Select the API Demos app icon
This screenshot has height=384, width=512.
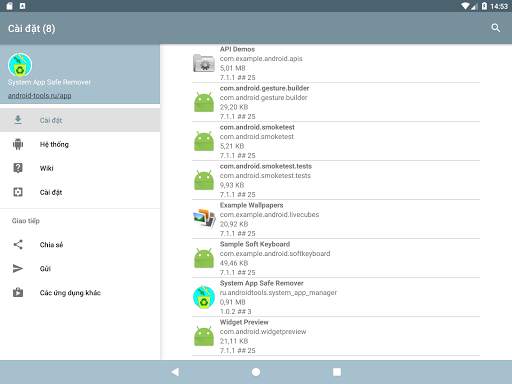[x=204, y=63]
